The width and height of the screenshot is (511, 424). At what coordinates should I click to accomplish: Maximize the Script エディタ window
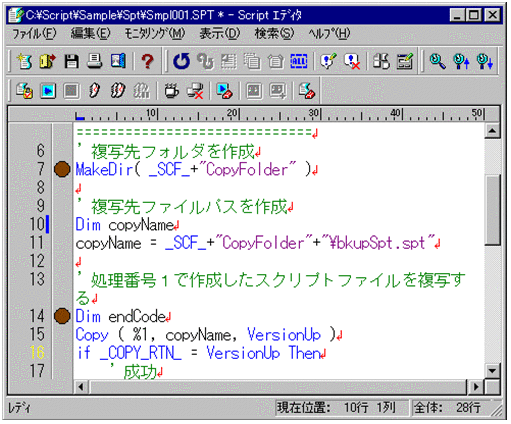coord(474,15)
